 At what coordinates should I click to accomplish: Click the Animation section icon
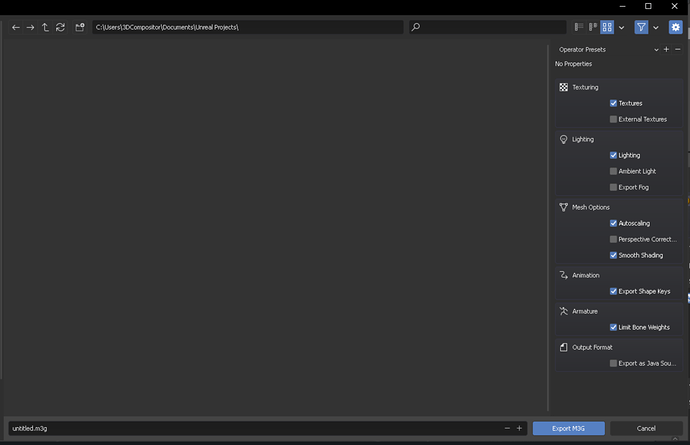563,275
